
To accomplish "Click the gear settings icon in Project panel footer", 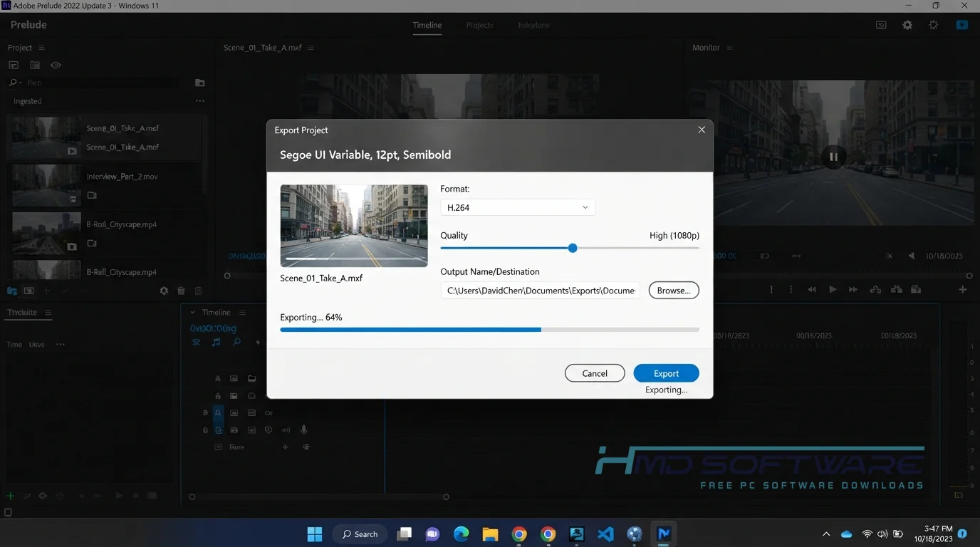I will [x=164, y=291].
